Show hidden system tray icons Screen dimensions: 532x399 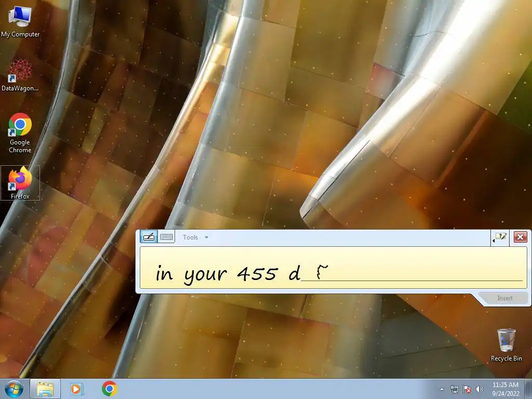coord(442,389)
